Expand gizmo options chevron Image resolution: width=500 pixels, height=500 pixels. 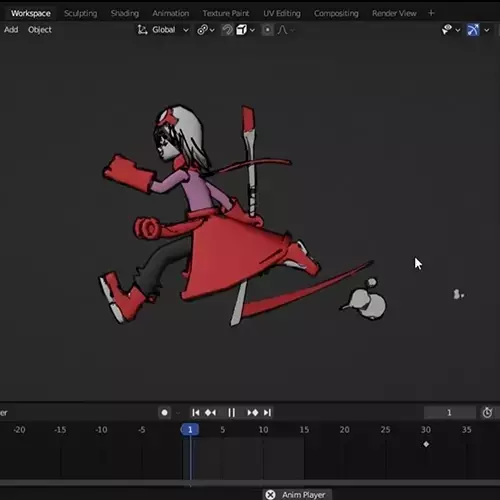(x=487, y=30)
